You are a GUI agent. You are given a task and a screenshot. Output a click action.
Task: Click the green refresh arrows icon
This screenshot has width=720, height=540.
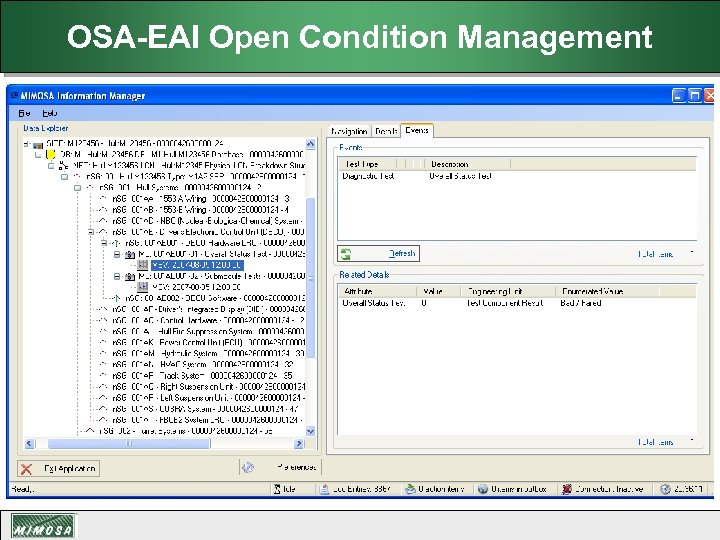[x=346, y=253]
